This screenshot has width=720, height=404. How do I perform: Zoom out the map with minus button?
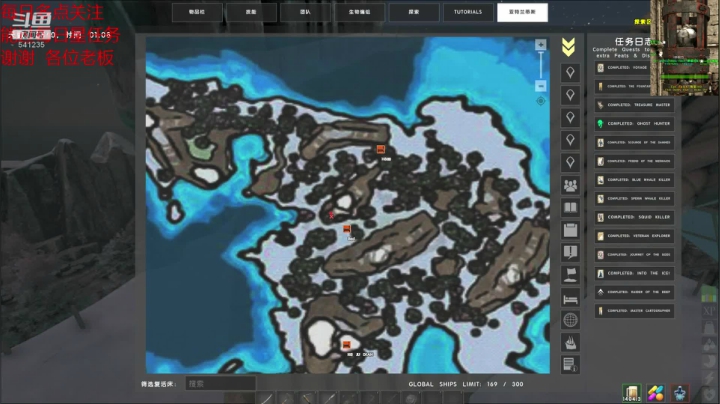[540, 86]
